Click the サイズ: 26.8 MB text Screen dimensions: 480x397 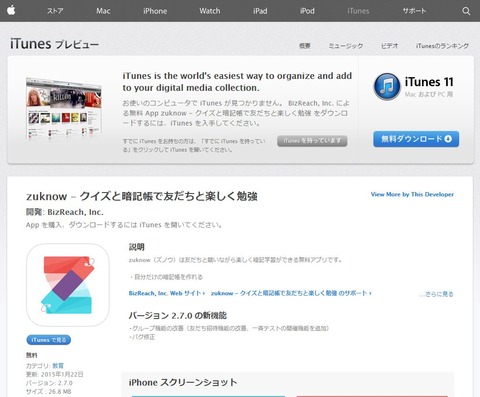click(x=49, y=392)
